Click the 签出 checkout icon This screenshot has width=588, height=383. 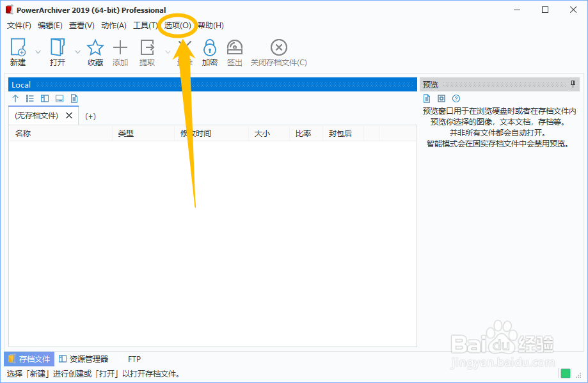[x=235, y=48]
